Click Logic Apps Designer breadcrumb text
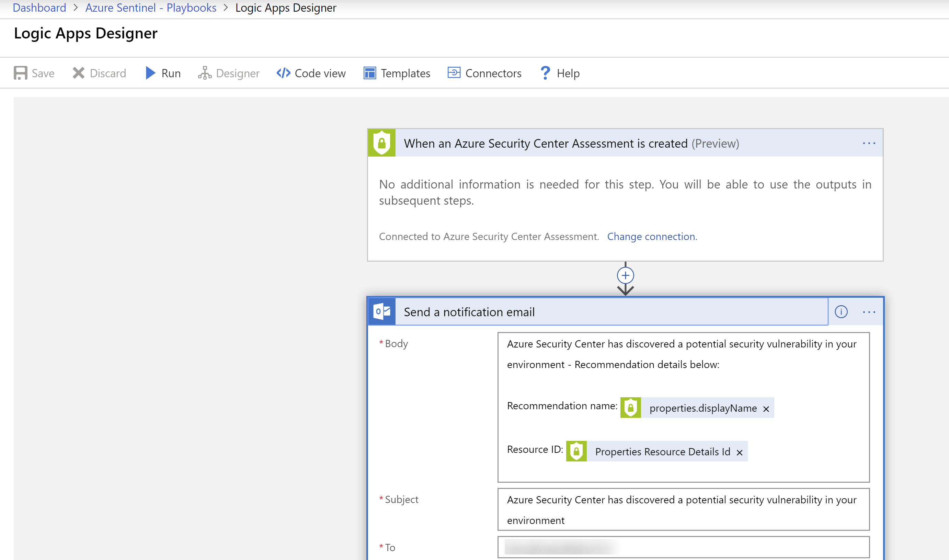The height and width of the screenshot is (560, 949). (x=286, y=8)
